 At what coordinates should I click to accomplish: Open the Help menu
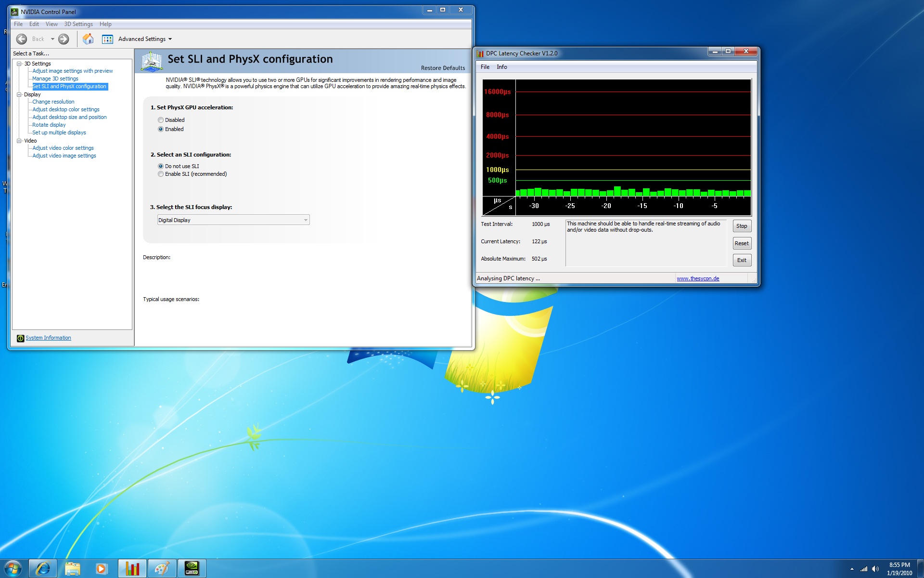105,24
